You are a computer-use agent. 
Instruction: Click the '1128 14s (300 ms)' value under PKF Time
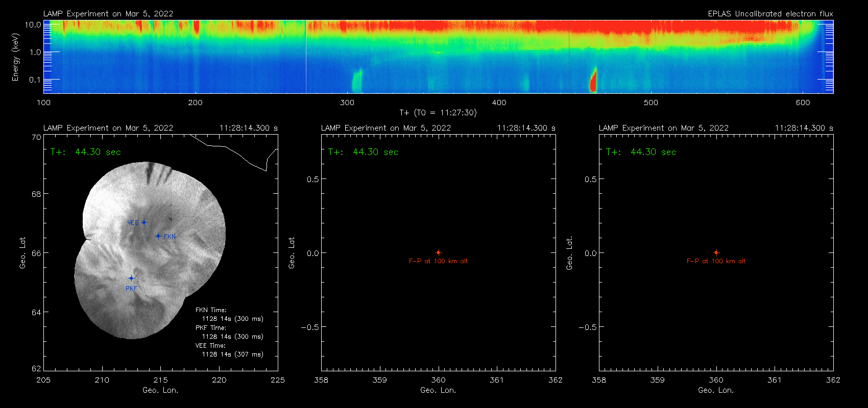point(233,337)
